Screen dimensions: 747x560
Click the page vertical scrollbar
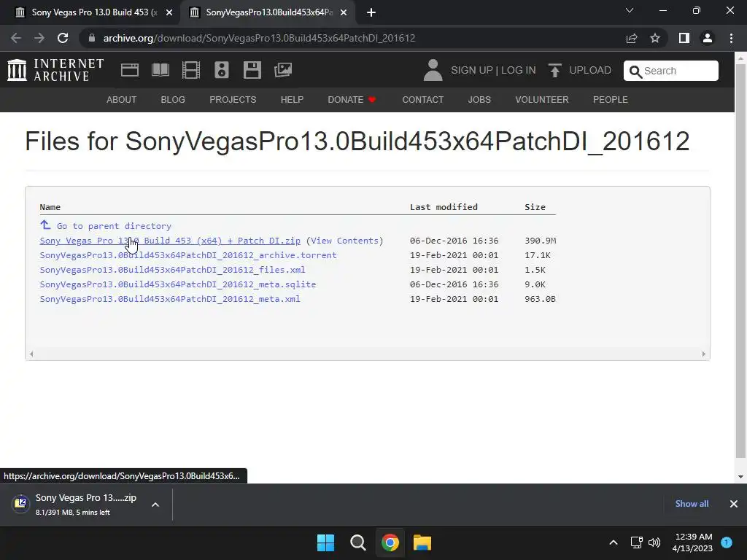coord(740,262)
